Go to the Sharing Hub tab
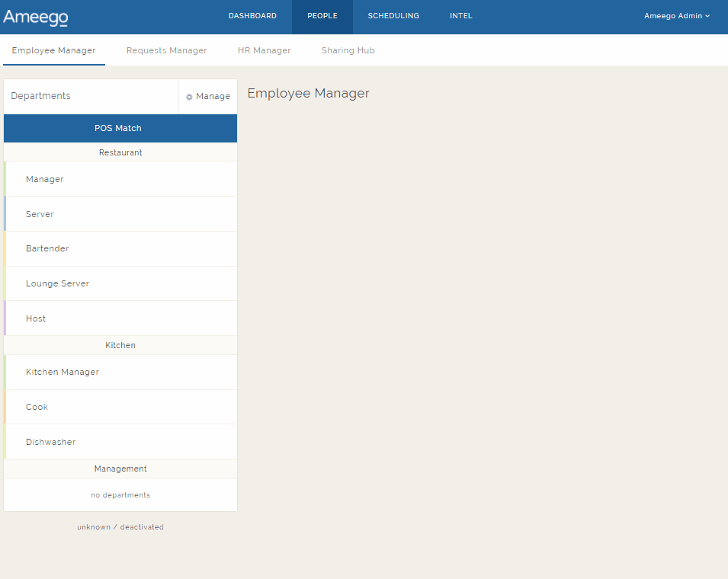 tap(348, 50)
